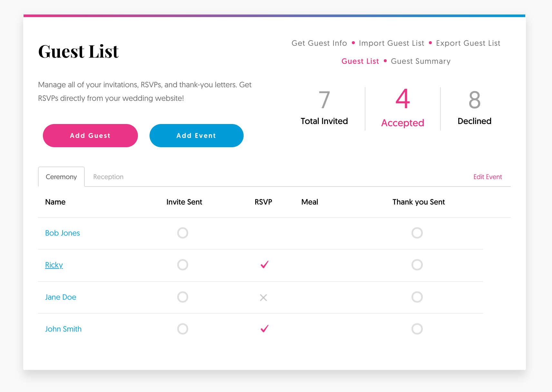Viewport: 552px width, 392px height.
Task: Click the 4 Accepted stat
Action: [x=402, y=108]
